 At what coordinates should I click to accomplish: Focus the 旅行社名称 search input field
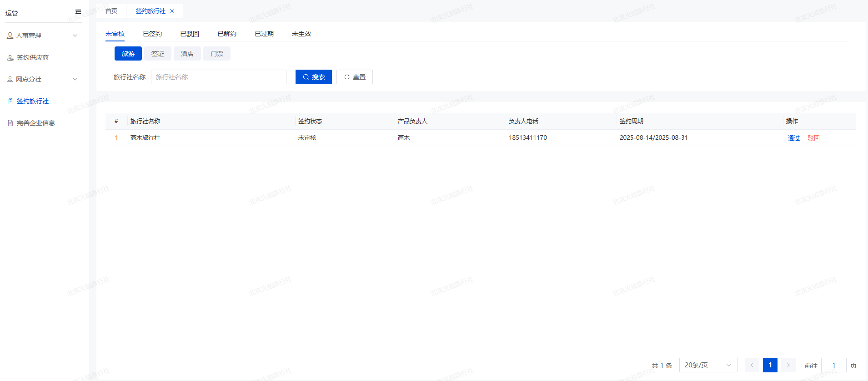(x=218, y=77)
